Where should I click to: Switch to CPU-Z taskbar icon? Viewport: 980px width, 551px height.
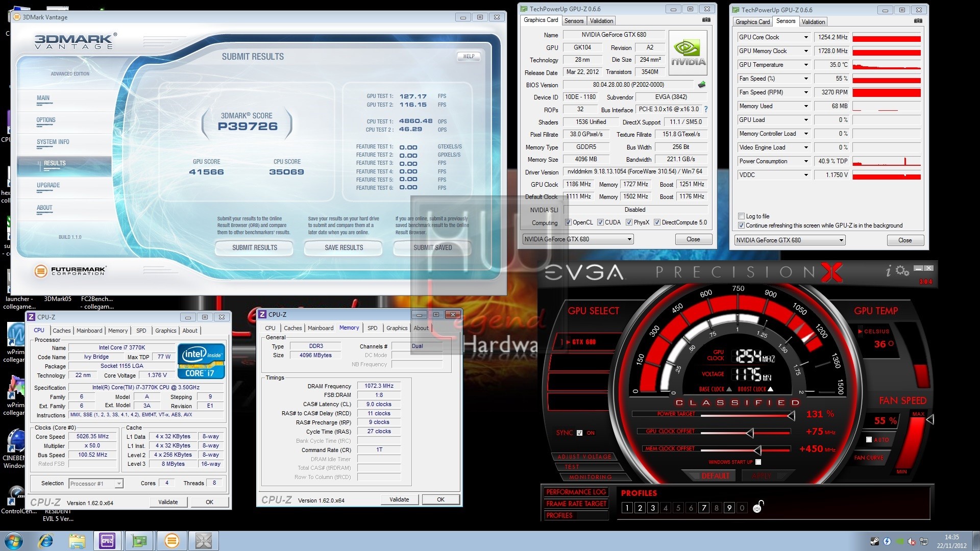point(107,541)
